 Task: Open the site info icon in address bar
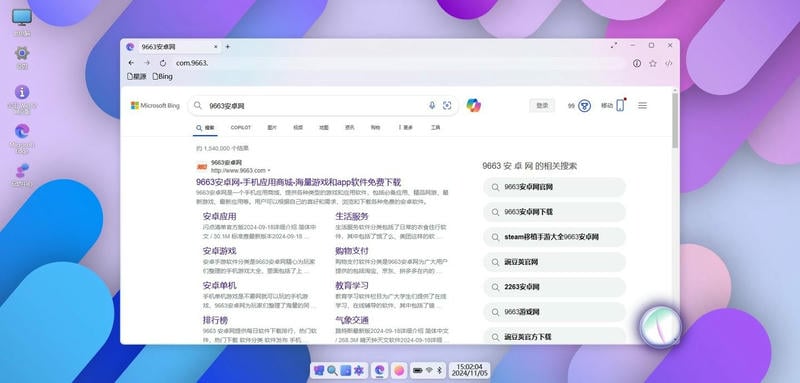(x=637, y=63)
